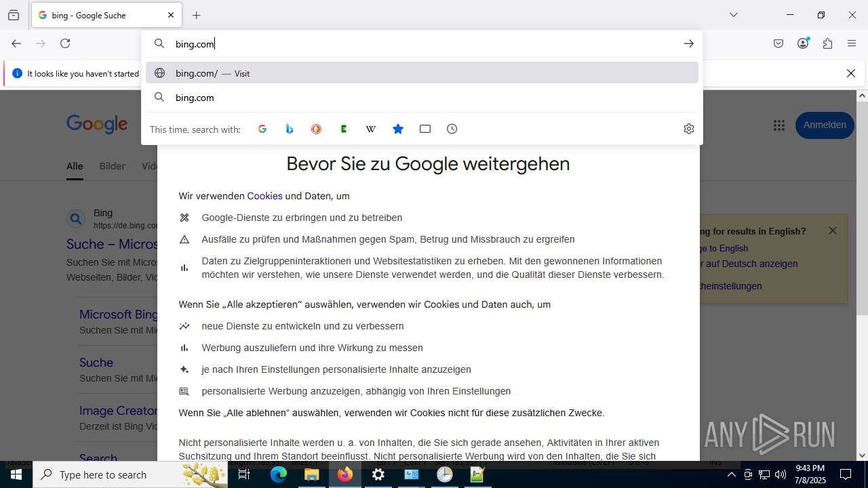Open the Cookies link in consent dialog
Screen dimensions: 868x488
264,196
